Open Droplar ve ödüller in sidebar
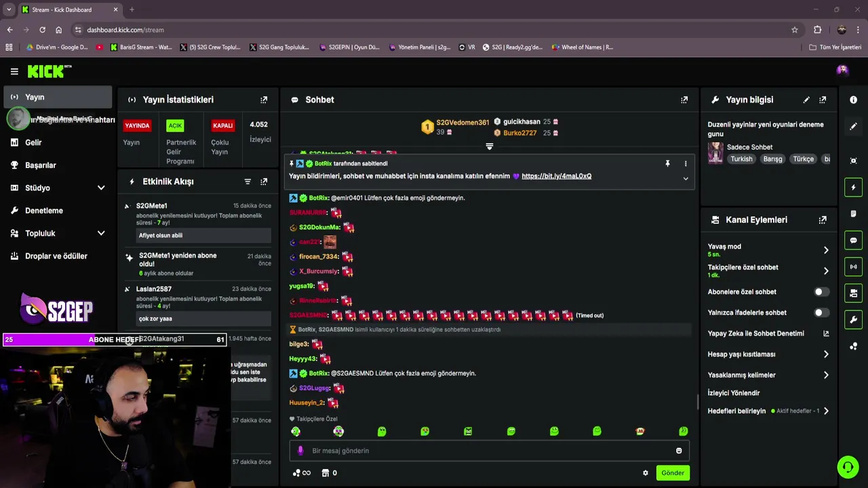Viewport: 868px width, 488px height. pyautogui.click(x=58, y=256)
